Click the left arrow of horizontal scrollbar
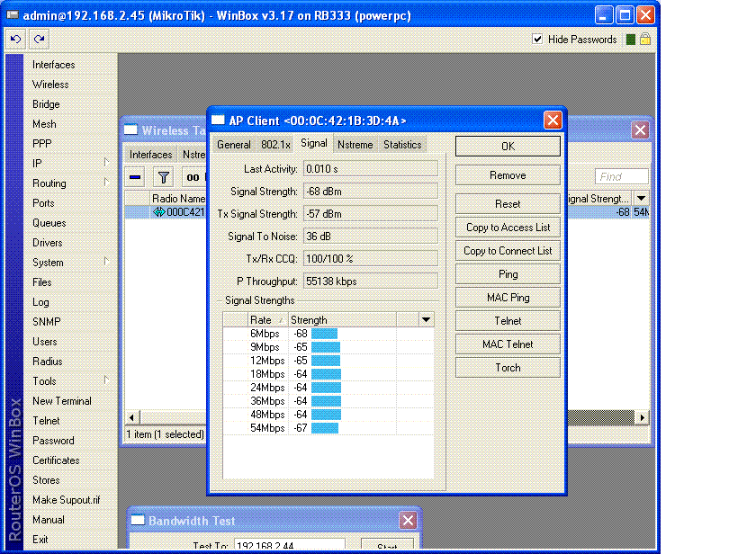Viewport: 756px width, 554px height. pos(132,417)
